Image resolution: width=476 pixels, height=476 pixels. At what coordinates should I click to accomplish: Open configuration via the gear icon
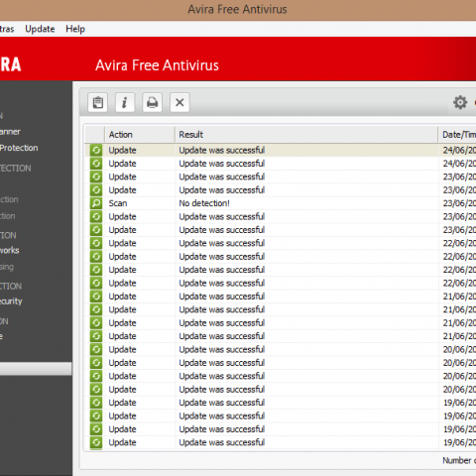[460, 102]
